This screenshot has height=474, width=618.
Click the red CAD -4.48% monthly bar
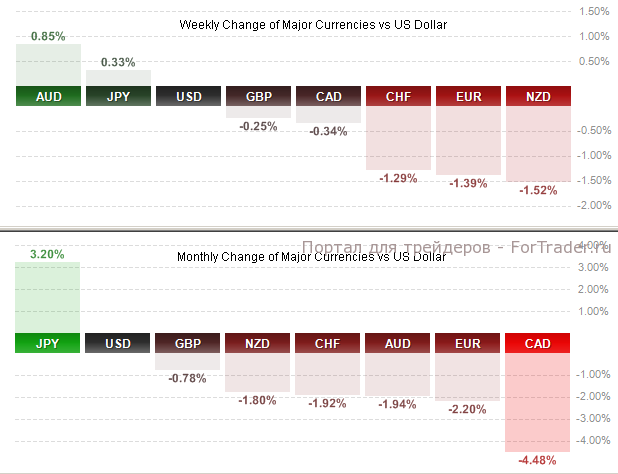pos(538,402)
